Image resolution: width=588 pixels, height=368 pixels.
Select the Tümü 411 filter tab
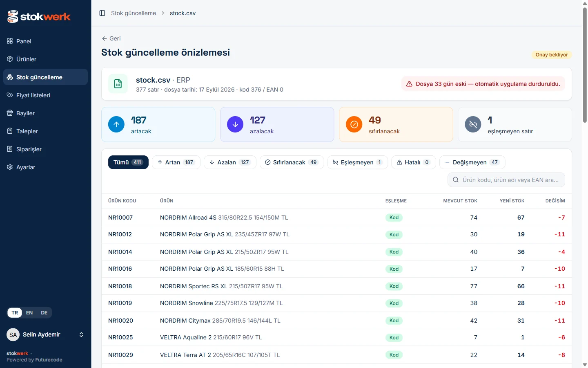click(x=128, y=162)
